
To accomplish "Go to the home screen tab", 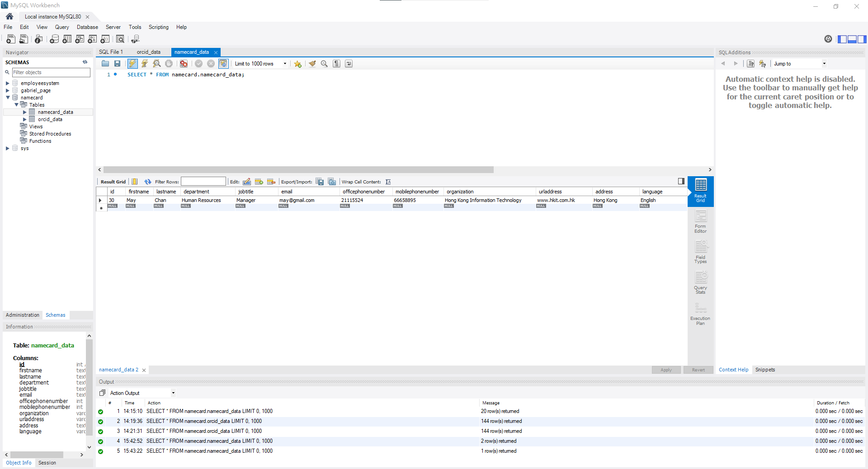I will [x=9, y=16].
